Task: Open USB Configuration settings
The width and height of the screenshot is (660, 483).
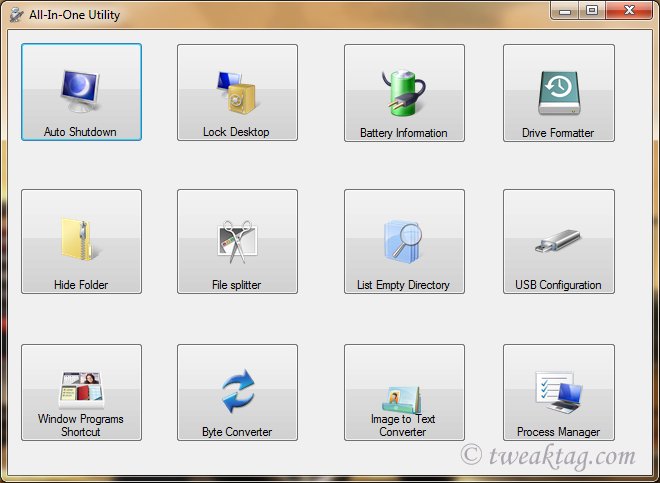Action: click(559, 241)
